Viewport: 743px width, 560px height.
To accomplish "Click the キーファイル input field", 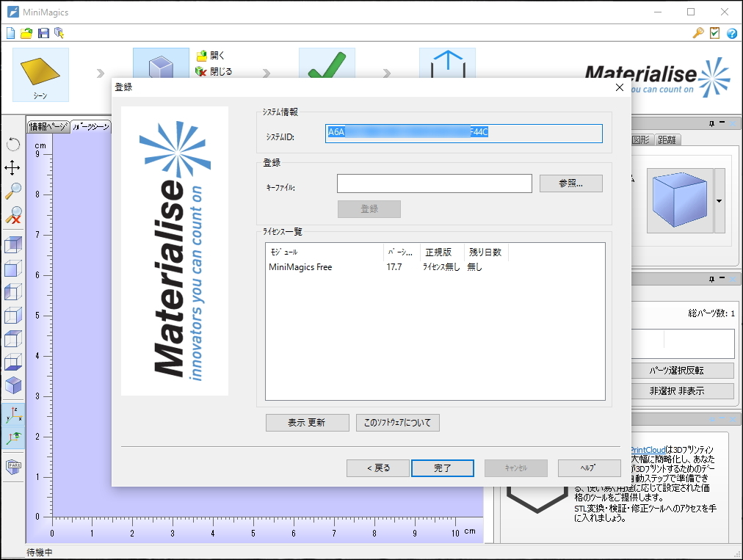I will pos(434,183).
